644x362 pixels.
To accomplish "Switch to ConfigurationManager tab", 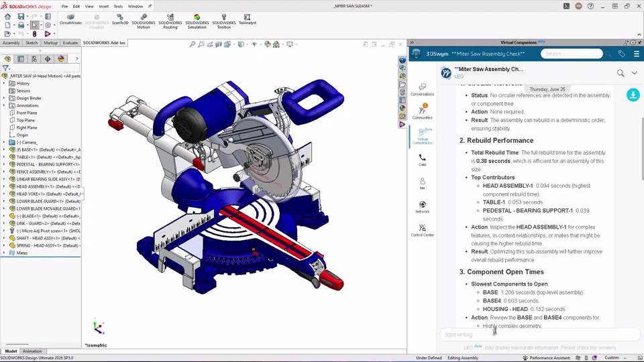I will coord(34,59).
